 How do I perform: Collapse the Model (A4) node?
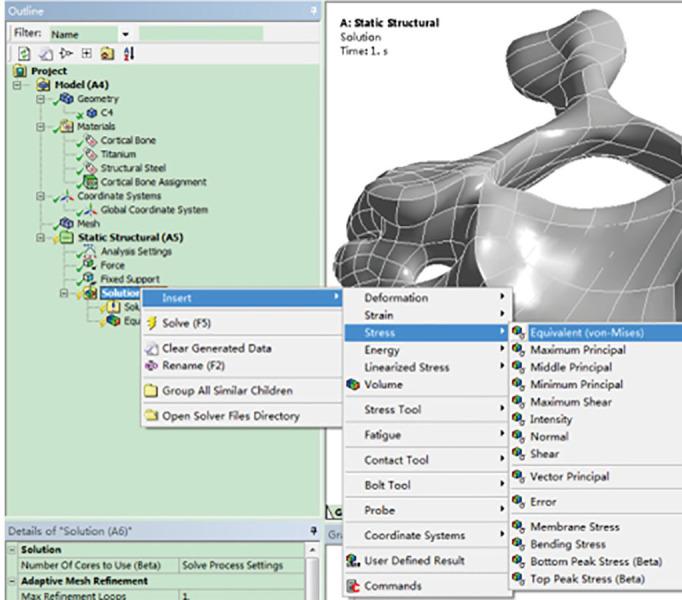coord(17,85)
